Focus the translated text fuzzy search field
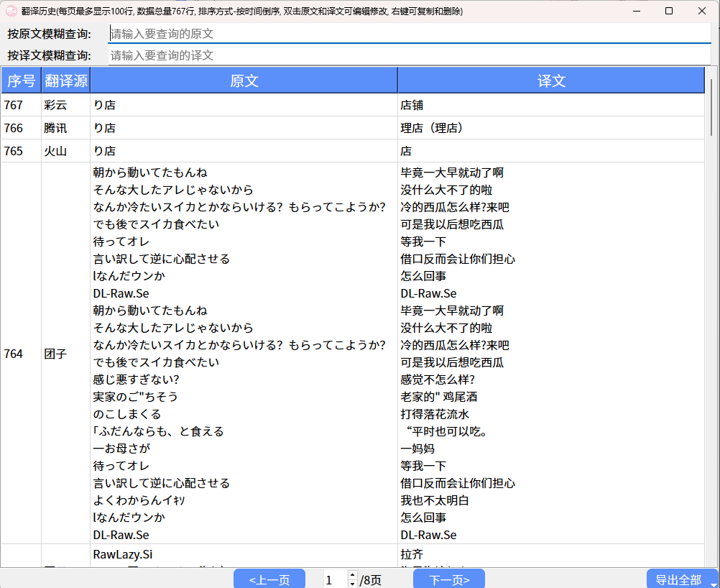The image size is (720, 588). coord(410,55)
